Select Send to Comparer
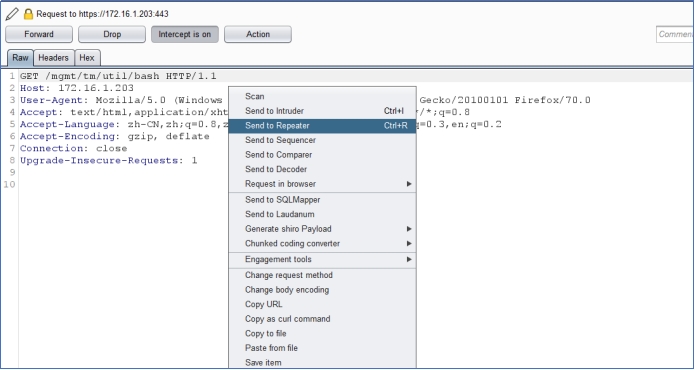695x370 pixels. 322,155
